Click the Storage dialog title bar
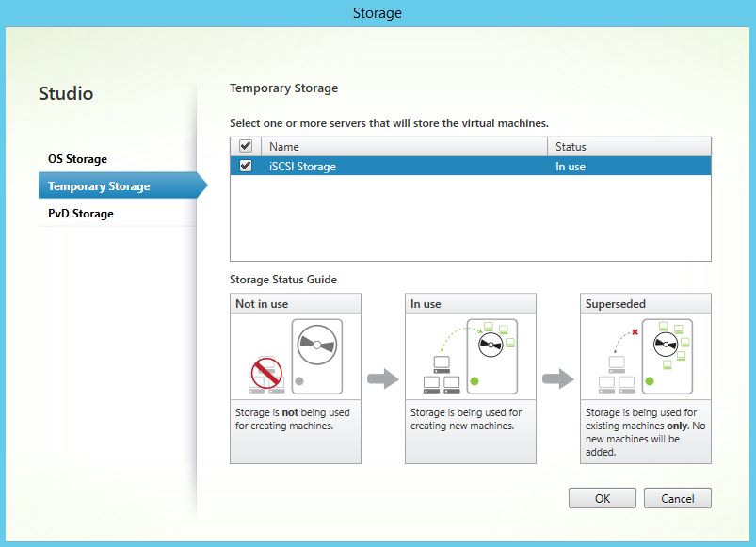 tap(378, 12)
